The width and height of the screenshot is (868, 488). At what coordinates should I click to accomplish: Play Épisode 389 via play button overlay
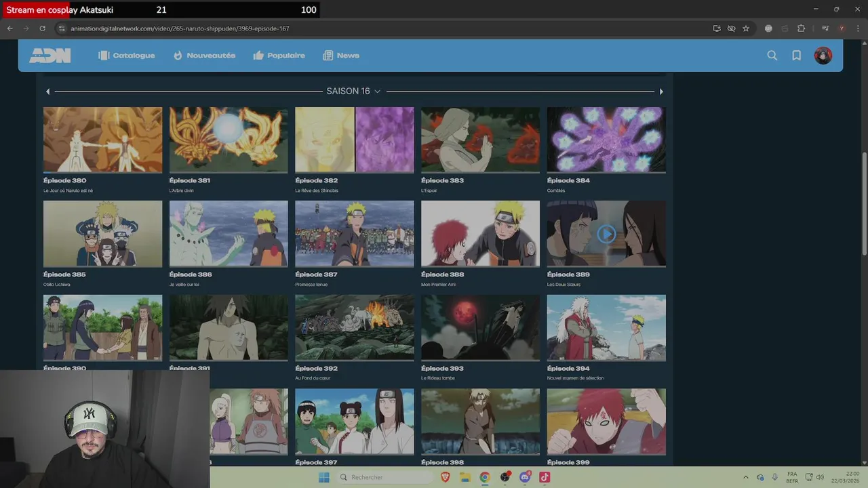[606, 234]
